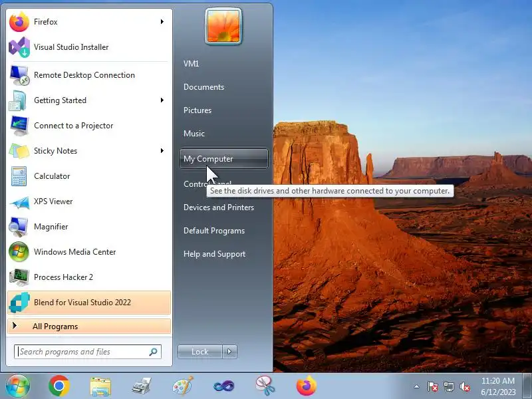Expand Sticky Notes jump list arrow
Screen dimensions: 532x399
tap(162, 151)
